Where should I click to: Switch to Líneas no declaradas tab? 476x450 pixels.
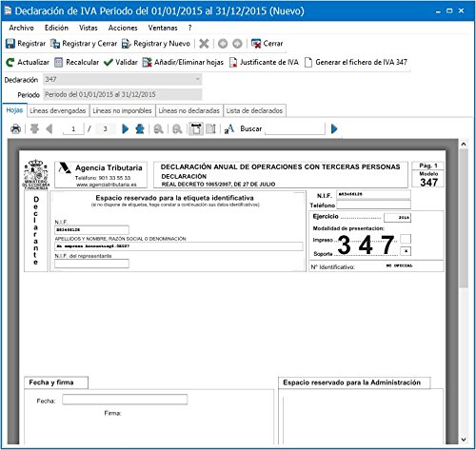(x=189, y=110)
